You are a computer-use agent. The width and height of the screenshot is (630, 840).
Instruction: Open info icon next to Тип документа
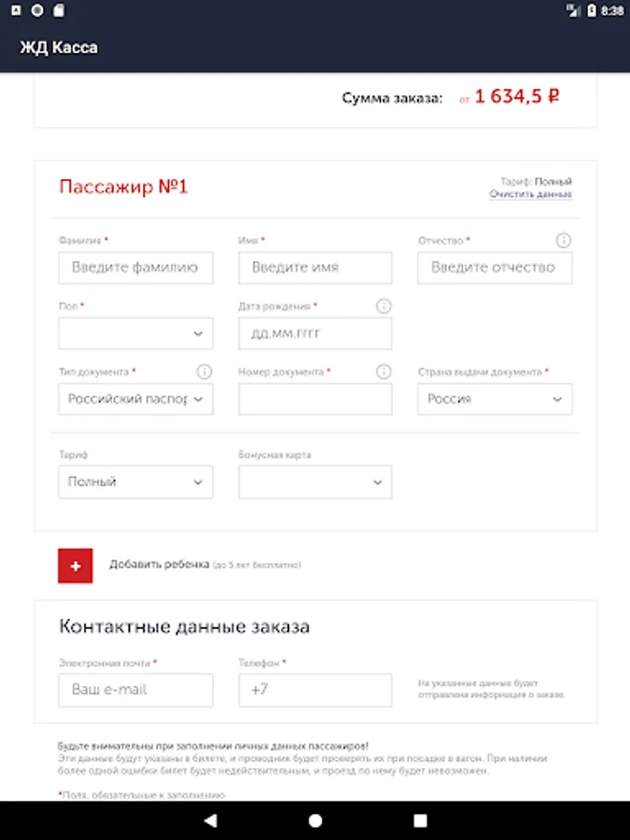coord(204,371)
